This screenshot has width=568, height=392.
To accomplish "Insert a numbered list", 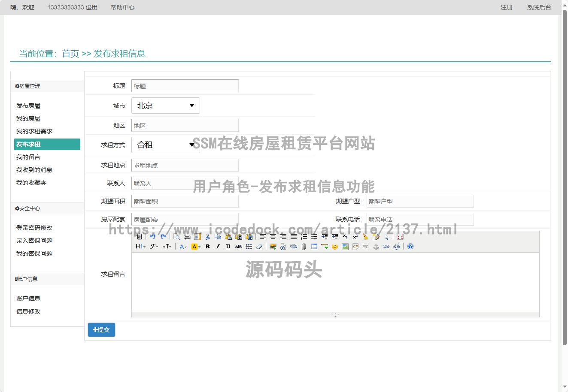I will click(x=304, y=237).
